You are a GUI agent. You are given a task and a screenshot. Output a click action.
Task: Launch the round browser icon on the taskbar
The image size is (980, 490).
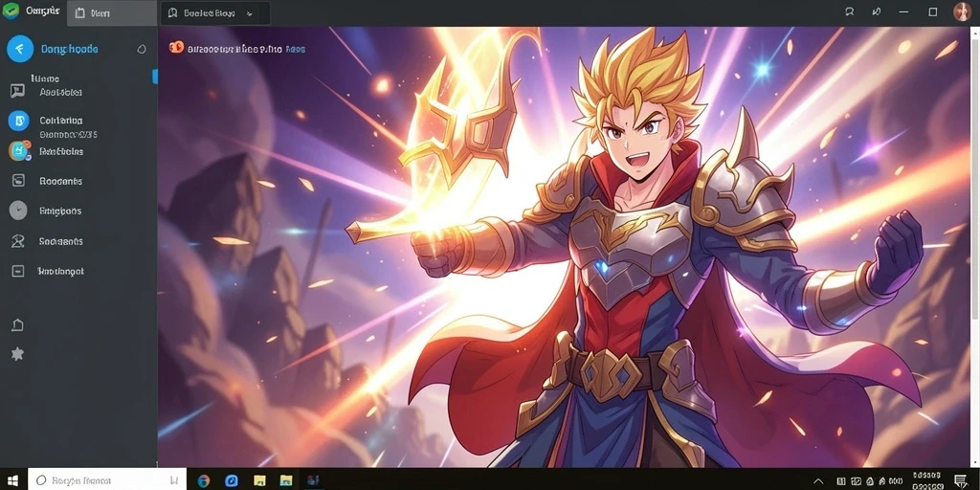point(204,480)
